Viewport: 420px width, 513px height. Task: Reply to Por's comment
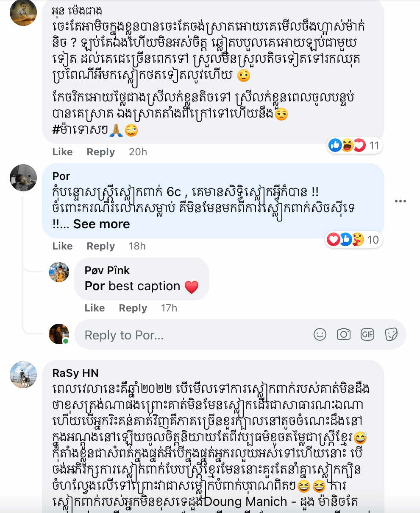tap(100, 246)
